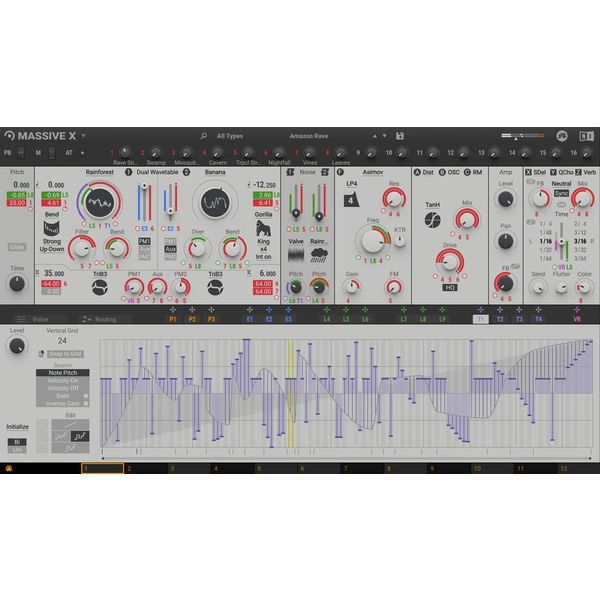Select insert effect A Dist
The image size is (600, 600).
click(424, 172)
